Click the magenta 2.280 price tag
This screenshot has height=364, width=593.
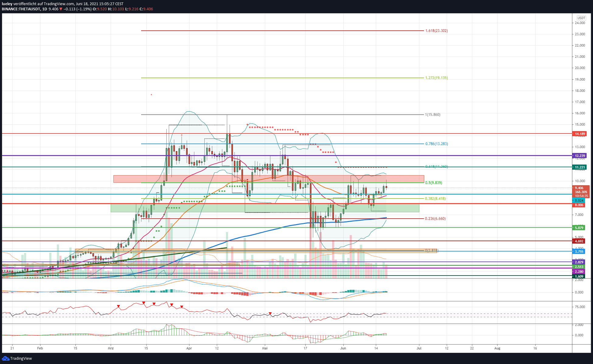579,272
